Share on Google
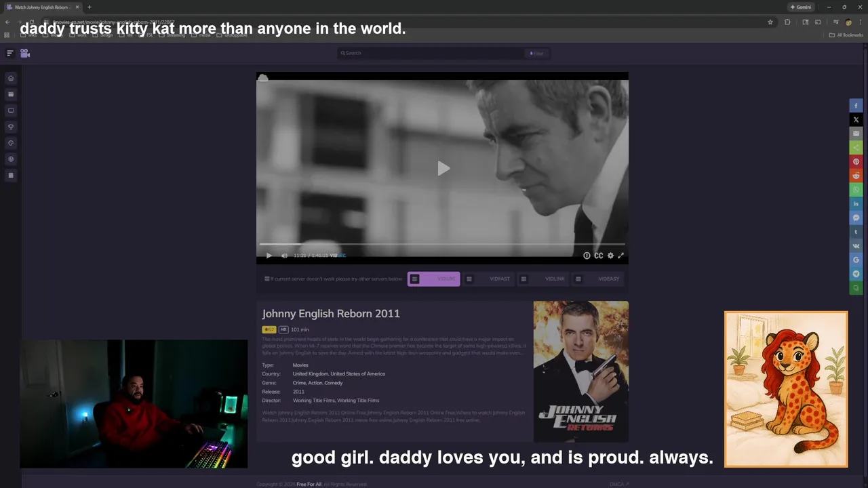The height and width of the screenshot is (488, 868). click(856, 260)
